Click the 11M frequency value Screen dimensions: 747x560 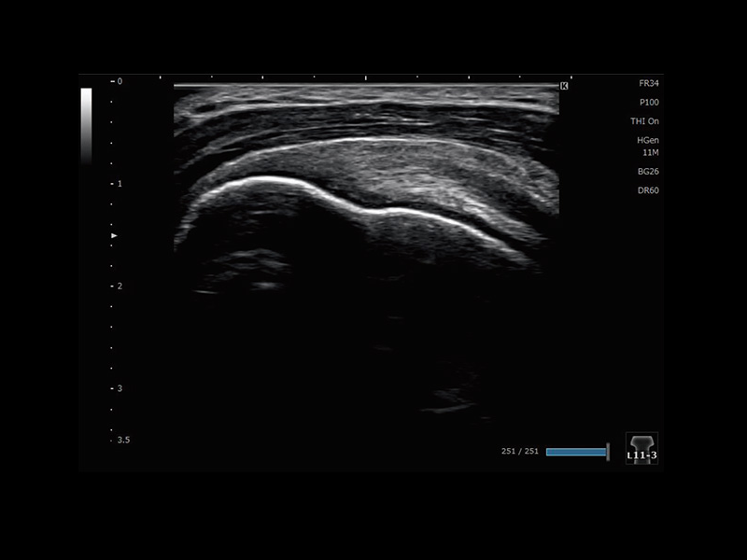coord(651,153)
